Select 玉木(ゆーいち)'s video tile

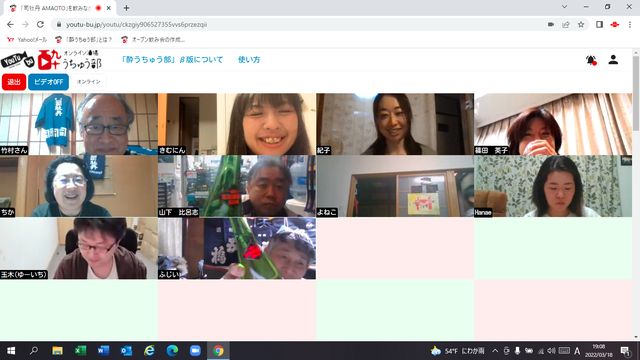79,248
